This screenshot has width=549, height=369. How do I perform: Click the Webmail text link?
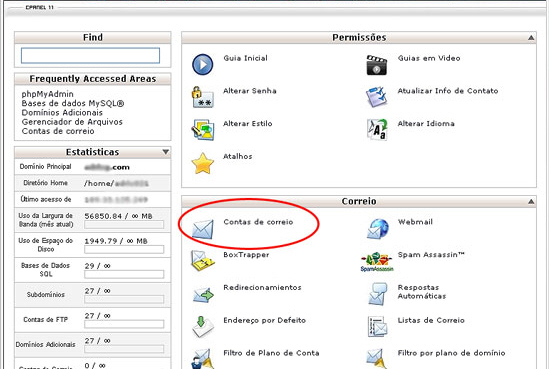(x=415, y=222)
